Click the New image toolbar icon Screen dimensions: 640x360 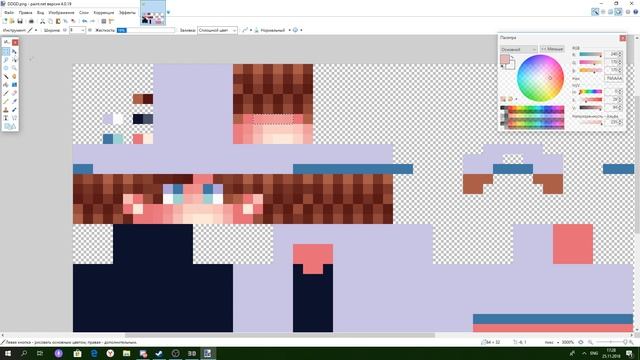pos(5,21)
